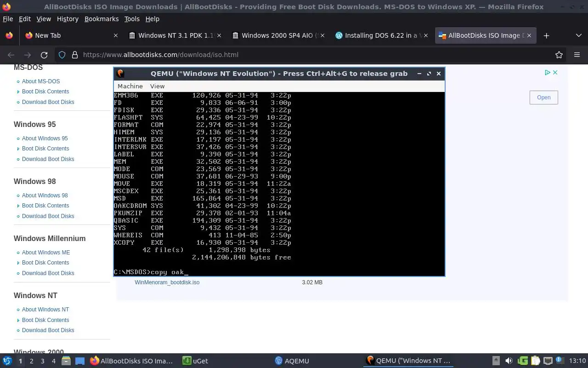Open Windows NT Download Boot Disks link

[48, 330]
